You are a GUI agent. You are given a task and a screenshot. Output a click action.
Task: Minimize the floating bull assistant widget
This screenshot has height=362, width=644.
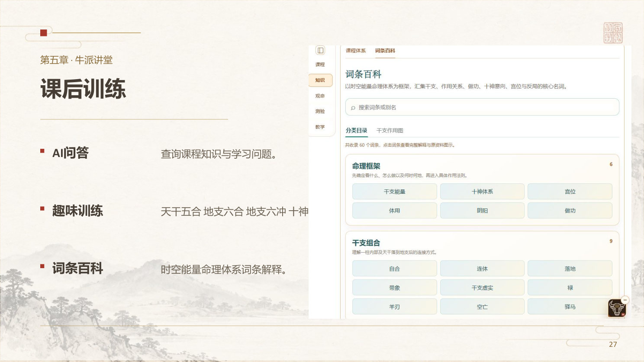tap(625, 300)
